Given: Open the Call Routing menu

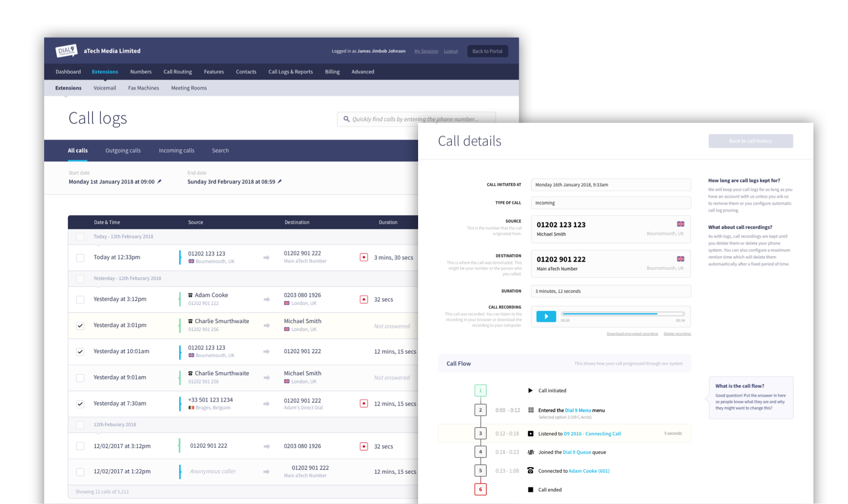Looking at the screenshot, I should click(178, 72).
